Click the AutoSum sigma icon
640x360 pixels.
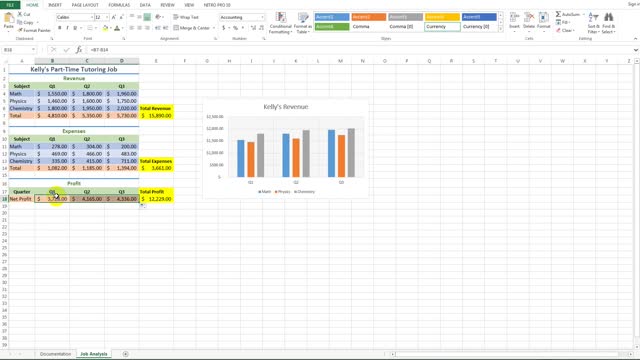pyautogui.click(x=558, y=14)
